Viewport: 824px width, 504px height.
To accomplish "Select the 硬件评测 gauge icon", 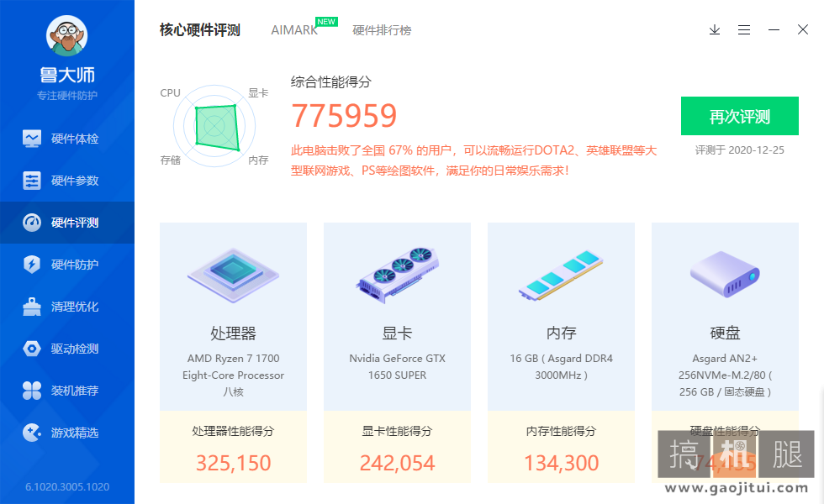I will pyautogui.click(x=32, y=223).
